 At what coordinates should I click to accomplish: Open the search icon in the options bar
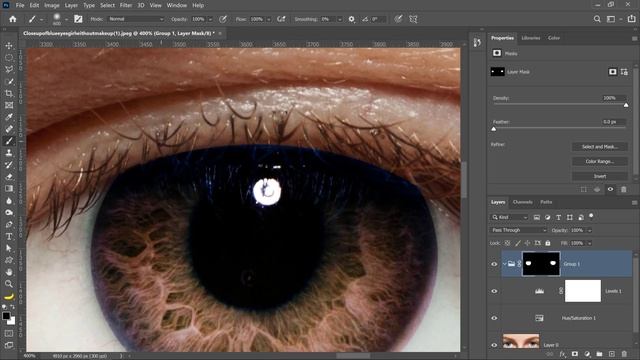click(x=597, y=19)
